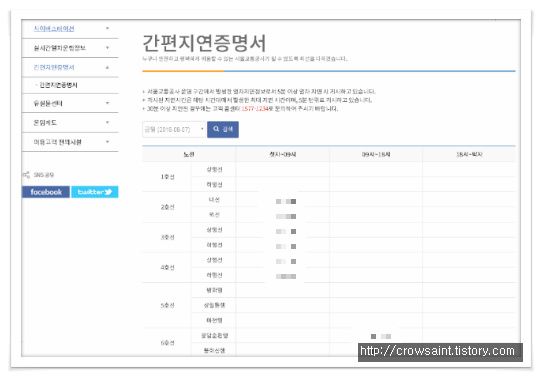Open the date selection dropdown

[x=174, y=130]
